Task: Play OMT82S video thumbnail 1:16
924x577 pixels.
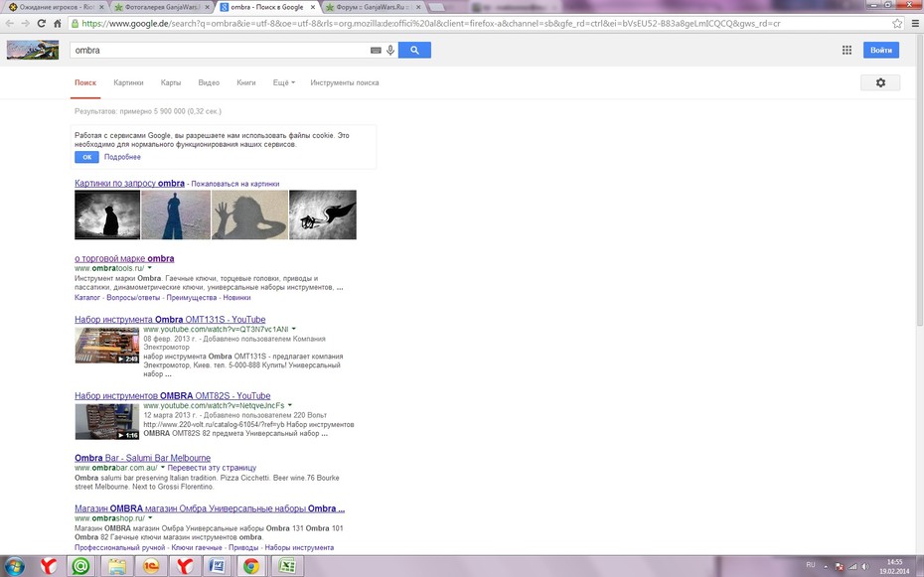Action: 107,421
